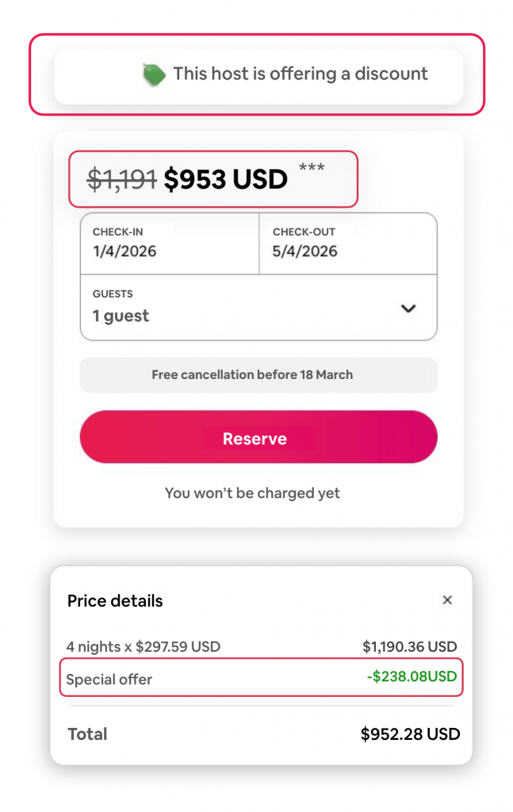Image resolution: width=513 pixels, height=812 pixels.
Task: Select the "1 guest" guests field
Action: (121, 316)
